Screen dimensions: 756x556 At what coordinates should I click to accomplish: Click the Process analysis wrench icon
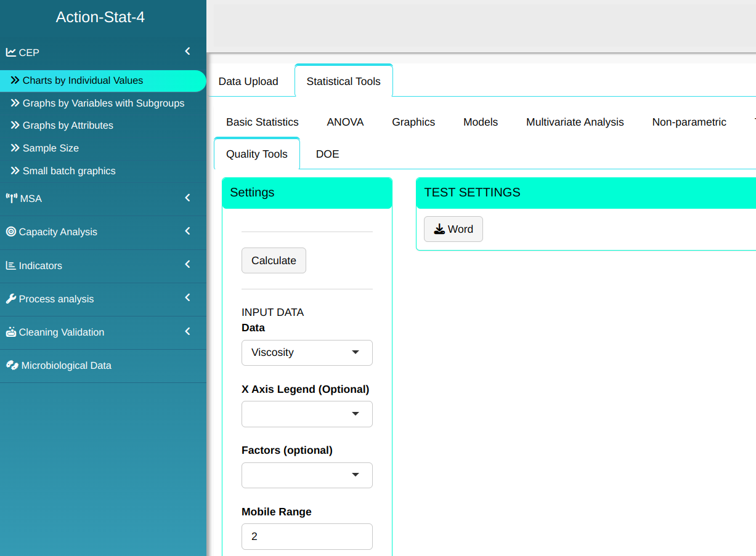(11, 299)
